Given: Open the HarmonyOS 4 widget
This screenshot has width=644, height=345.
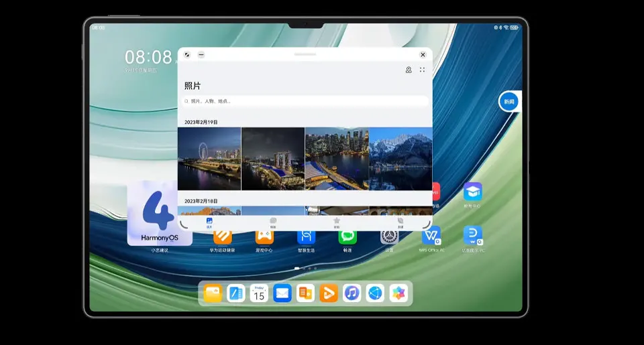Looking at the screenshot, I should coord(160,213).
